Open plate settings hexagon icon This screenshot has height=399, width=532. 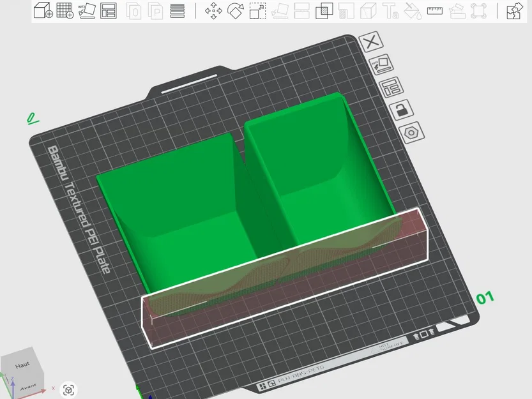[411, 132]
